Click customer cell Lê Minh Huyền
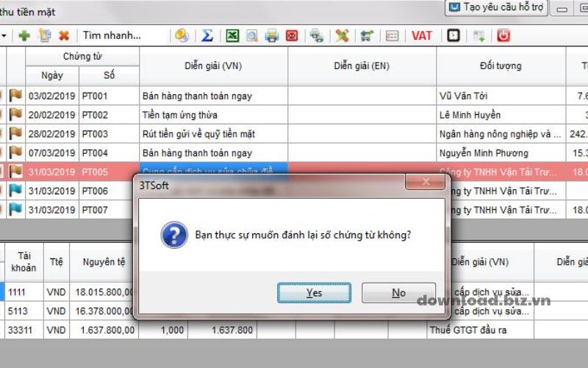This screenshot has height=368, width=588. [501, 115]
